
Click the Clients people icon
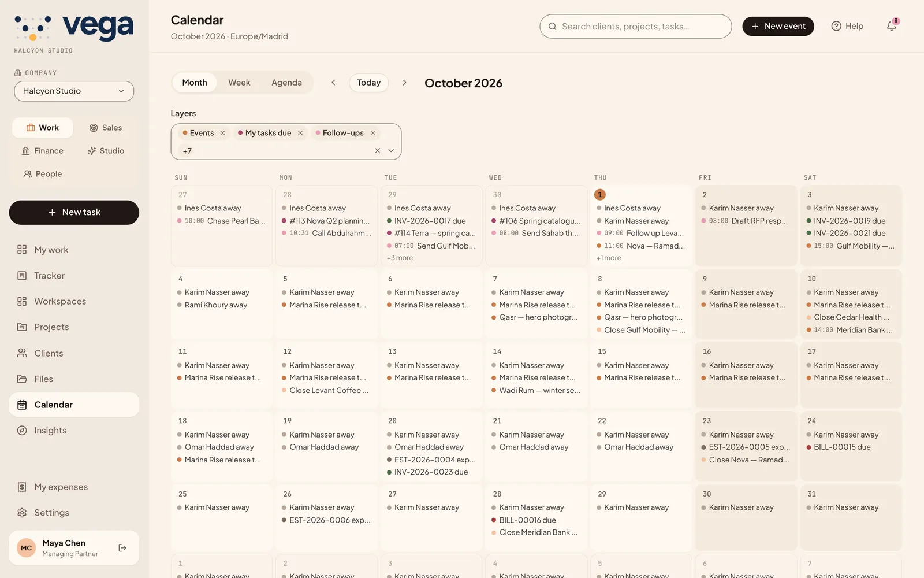coord(22,353)
